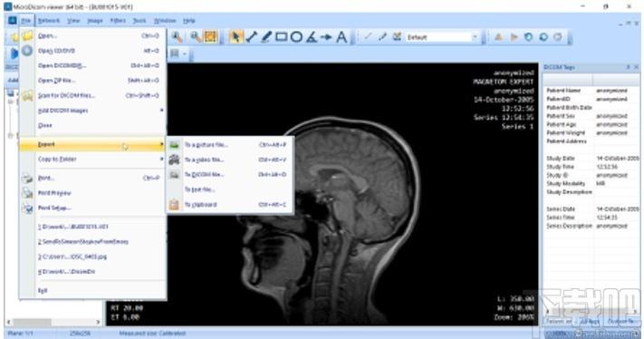Open the View menu
644x339 pixels.
73,21
